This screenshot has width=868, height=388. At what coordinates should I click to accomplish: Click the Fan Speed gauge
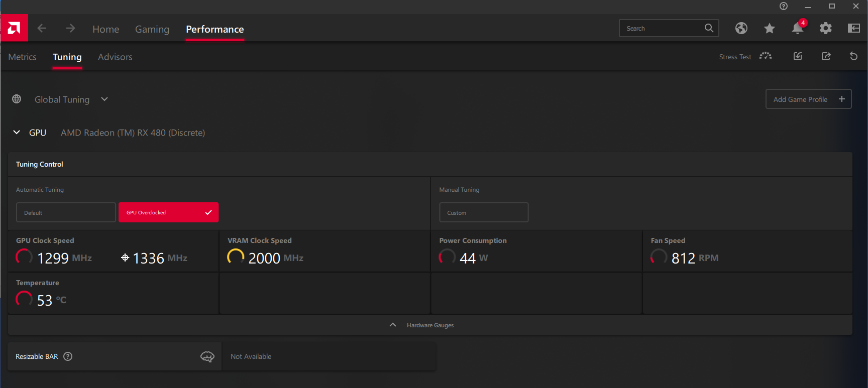[x=659, y=257]
